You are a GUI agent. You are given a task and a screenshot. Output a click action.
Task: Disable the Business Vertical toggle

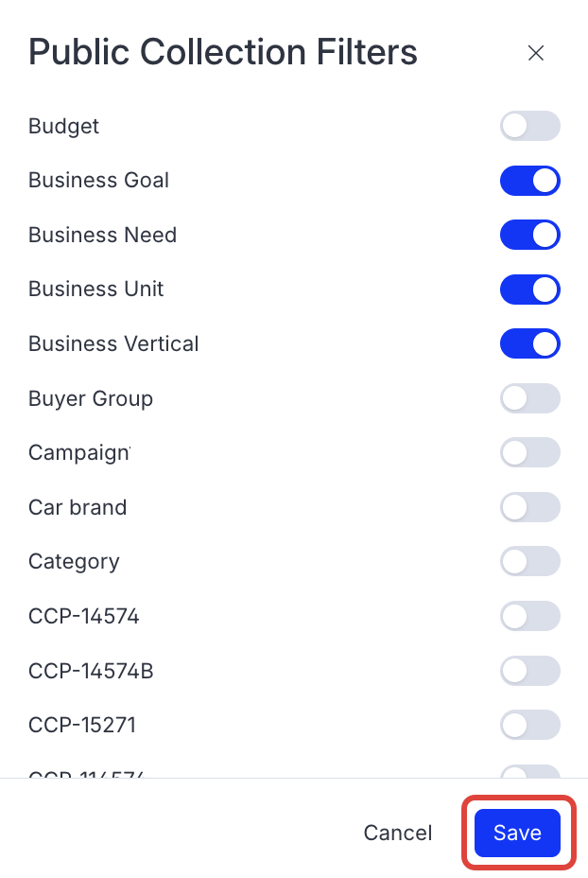tap(529, 343)
